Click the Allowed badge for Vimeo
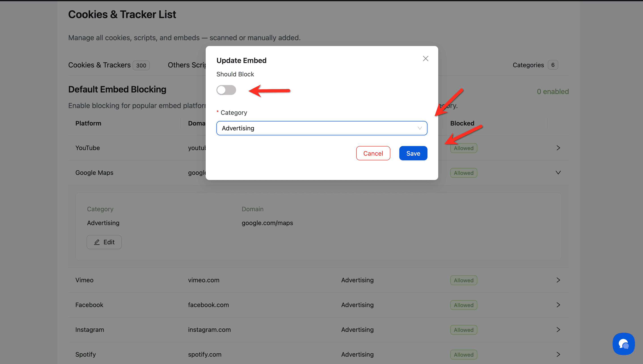The image size is (643, 364). (x=463, y=280)
